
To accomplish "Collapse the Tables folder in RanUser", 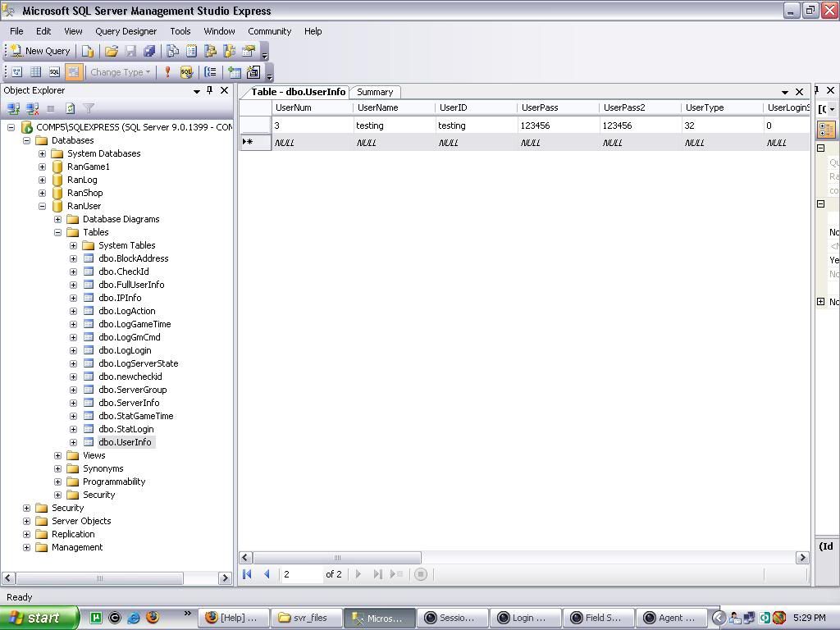I will click(x=57, y=232).
